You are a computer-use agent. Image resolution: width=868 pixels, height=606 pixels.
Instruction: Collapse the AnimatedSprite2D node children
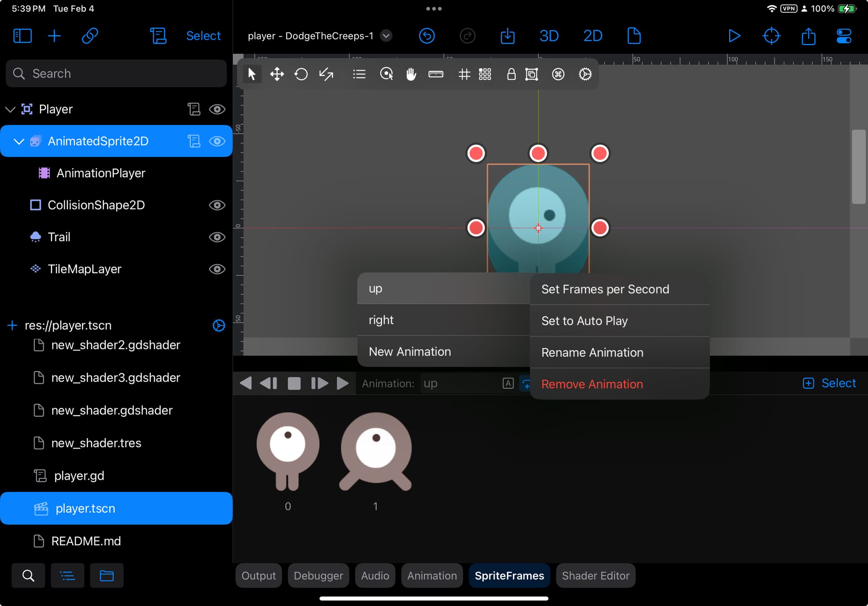tap(19, 141)
